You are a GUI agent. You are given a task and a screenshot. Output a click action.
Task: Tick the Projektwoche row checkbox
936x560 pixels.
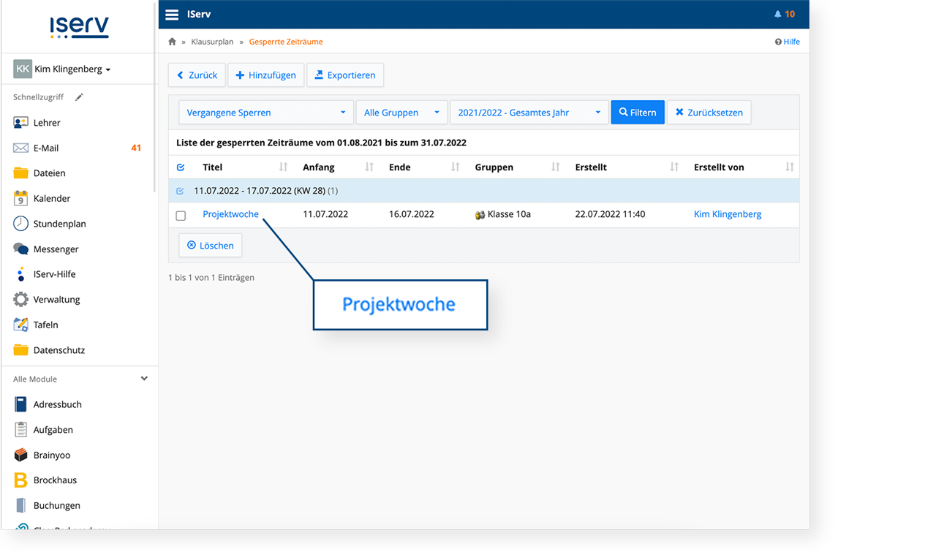[181, 216]
